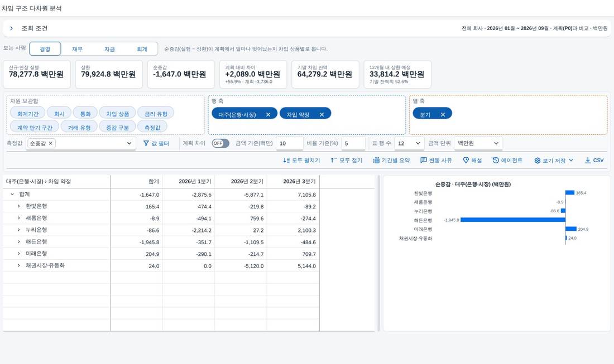Download the table as CSV

[x=594, y=161]
